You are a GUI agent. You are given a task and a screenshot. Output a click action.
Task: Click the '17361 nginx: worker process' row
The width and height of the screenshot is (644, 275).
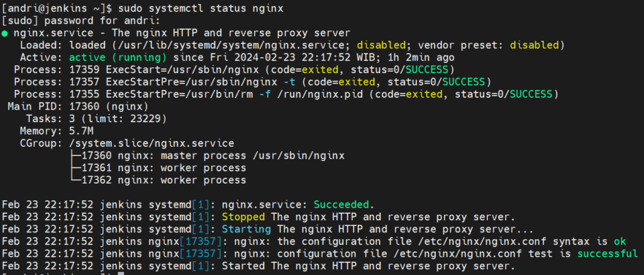pyautogui.click(x=158, y=168)
